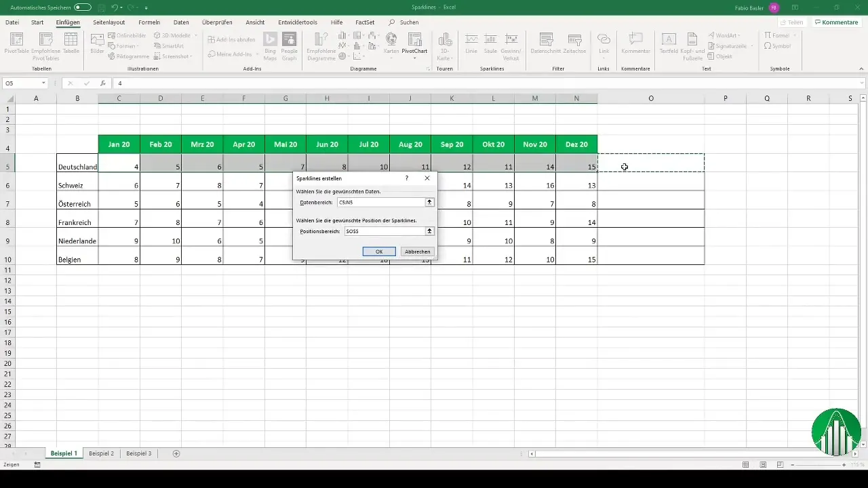Click the zoom slider in the status bar

coord(817,464)
